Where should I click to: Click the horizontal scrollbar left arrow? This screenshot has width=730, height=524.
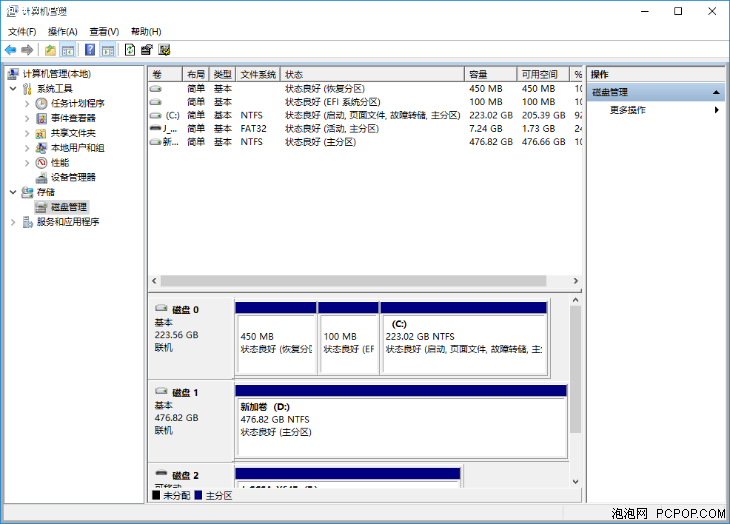155,281
